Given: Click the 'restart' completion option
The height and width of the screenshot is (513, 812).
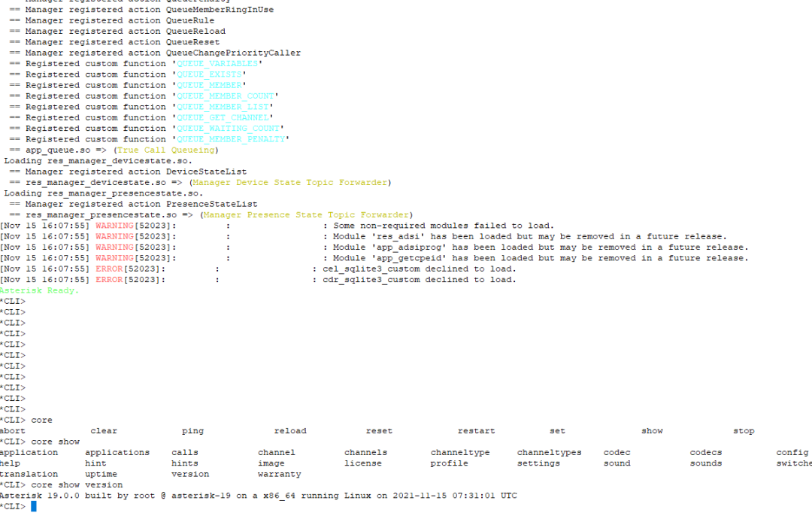Looking at the screenshot, I should (x=477, y=431).
